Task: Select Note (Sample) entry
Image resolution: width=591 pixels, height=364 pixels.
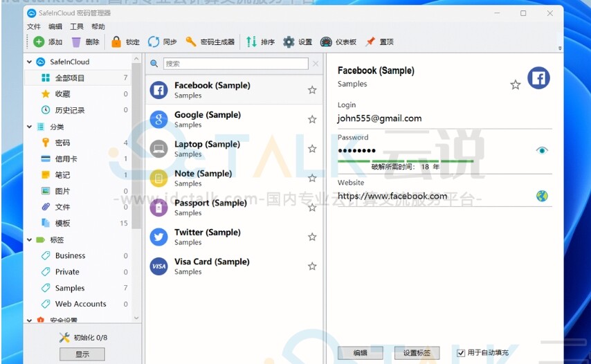Action: [x=234, y=179]
